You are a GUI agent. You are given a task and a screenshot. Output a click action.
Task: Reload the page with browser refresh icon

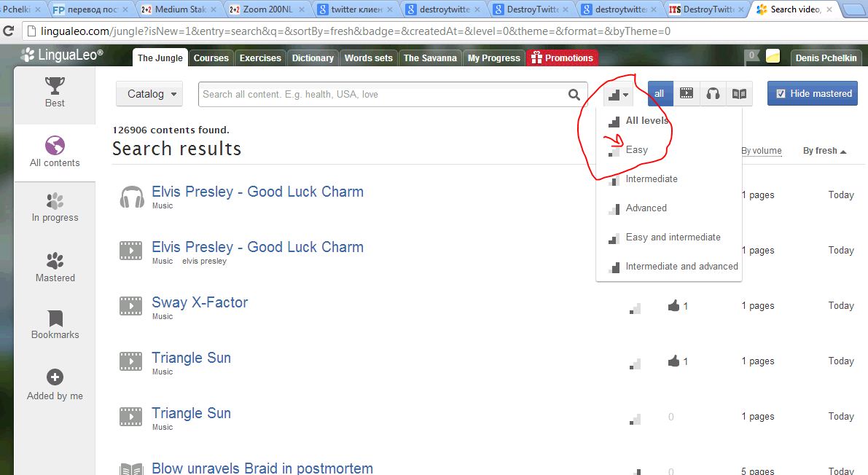point(8,31)
